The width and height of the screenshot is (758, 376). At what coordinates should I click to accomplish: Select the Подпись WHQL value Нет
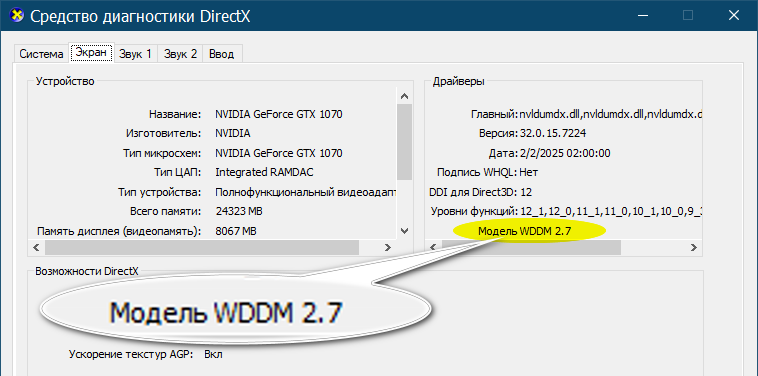pos(529,173)
